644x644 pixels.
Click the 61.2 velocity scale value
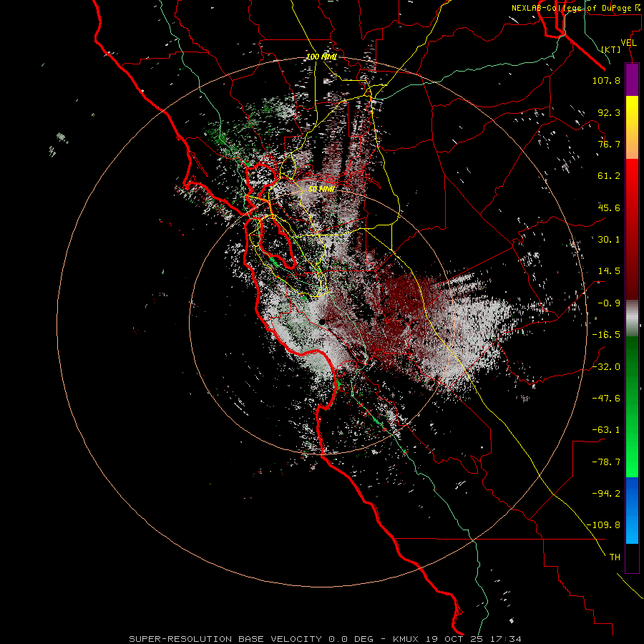pos(609,176)
